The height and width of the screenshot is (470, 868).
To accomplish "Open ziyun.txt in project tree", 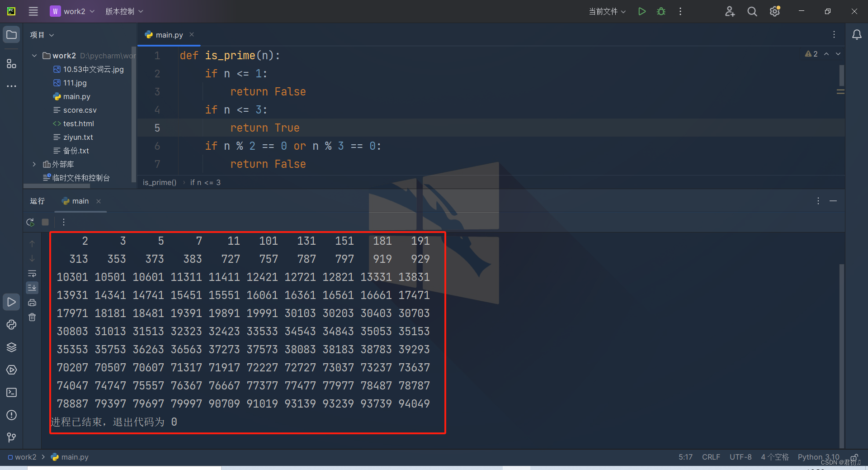I will 73,137.
